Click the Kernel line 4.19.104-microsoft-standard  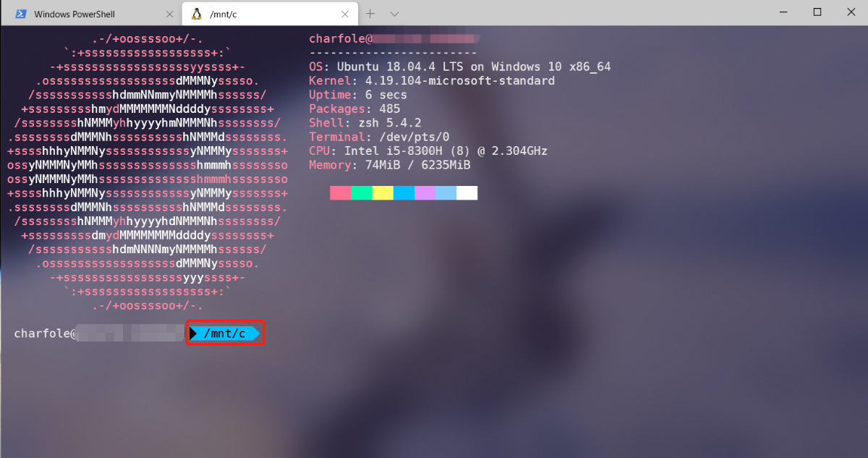(x=432, y=80)
